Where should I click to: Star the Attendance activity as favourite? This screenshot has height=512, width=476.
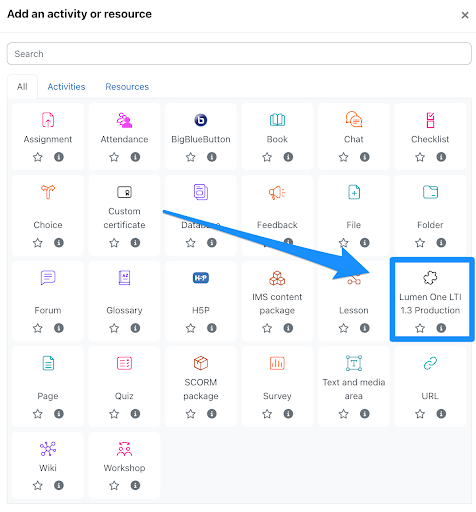coord(114,157)
